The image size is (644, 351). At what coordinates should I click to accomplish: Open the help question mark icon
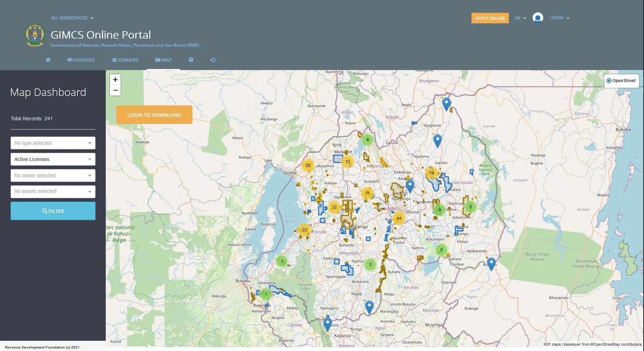pos(191,60)
